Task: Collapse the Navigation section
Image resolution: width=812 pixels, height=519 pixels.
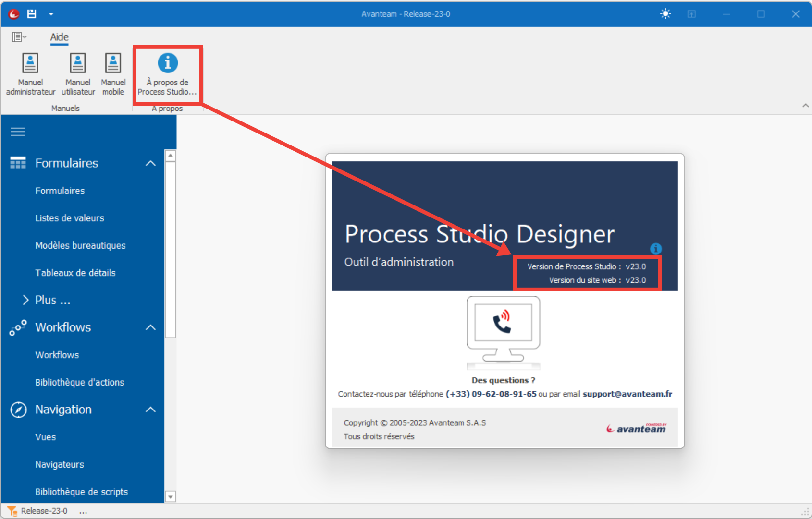Action: (150, 410)
